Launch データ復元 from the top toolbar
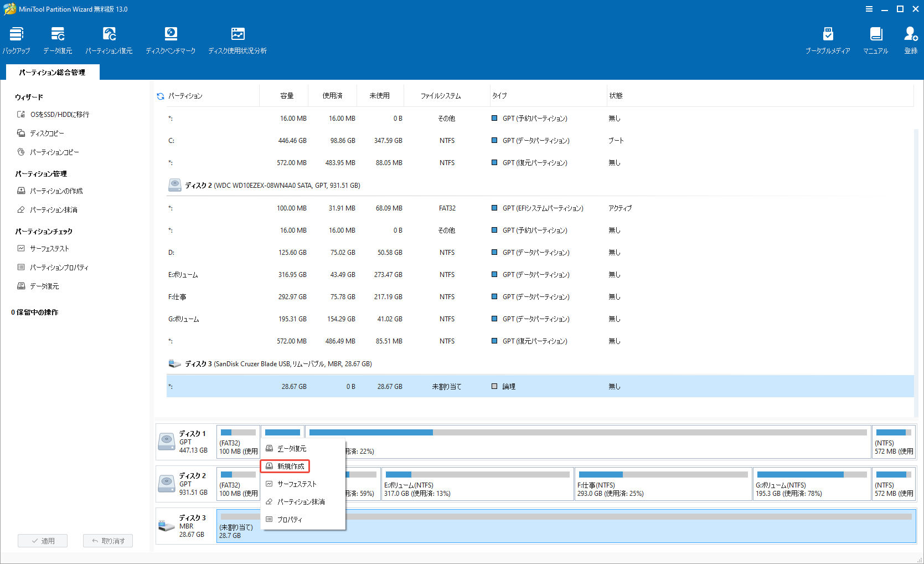924x564 pixels. point(57,39)
